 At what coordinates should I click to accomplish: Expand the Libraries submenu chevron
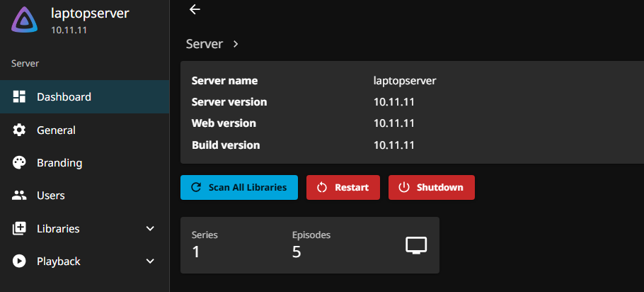click(x=150, y=228)
